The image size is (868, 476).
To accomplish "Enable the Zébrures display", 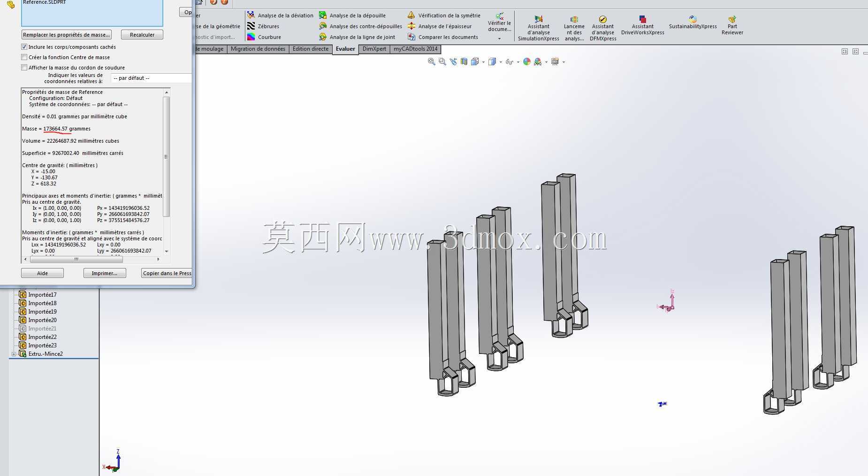I will 263,26.
